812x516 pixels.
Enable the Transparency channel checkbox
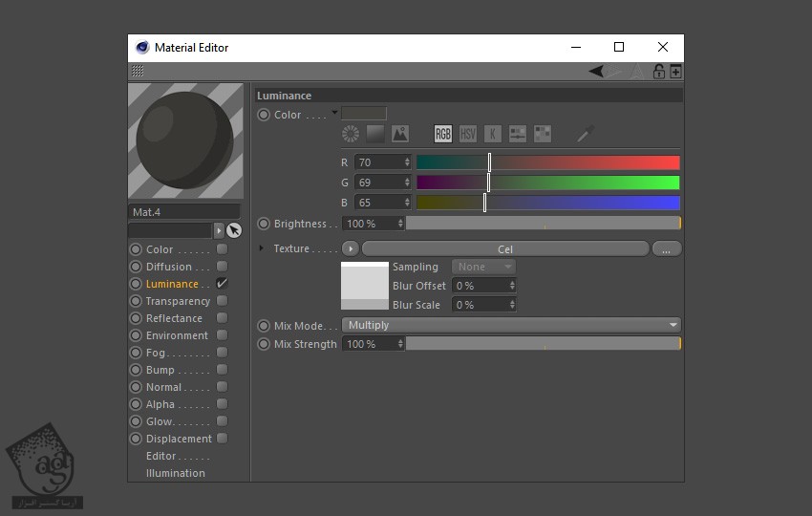pyautogui.click(x=223, y=301)
